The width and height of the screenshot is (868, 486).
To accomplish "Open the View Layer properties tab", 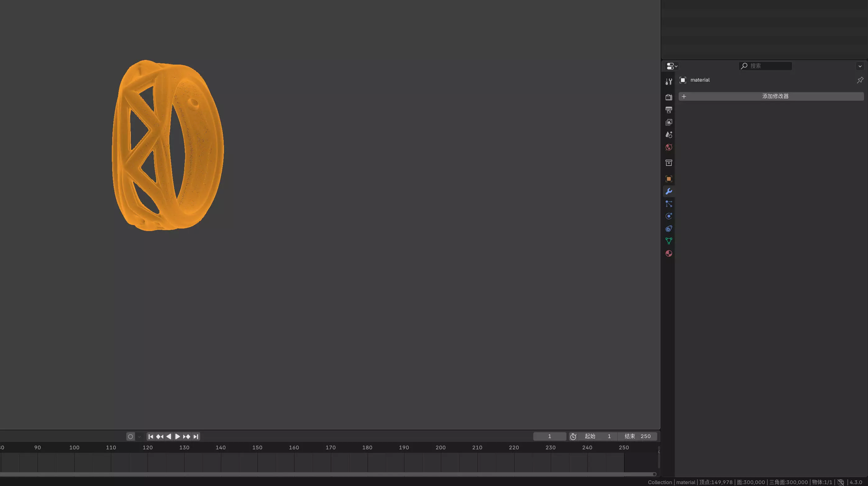I will click(669, 122).
